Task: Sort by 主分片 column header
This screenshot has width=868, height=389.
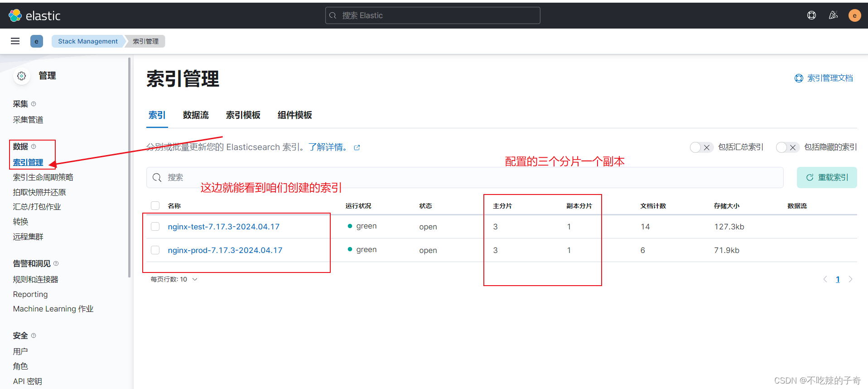Action: point(502,206)
